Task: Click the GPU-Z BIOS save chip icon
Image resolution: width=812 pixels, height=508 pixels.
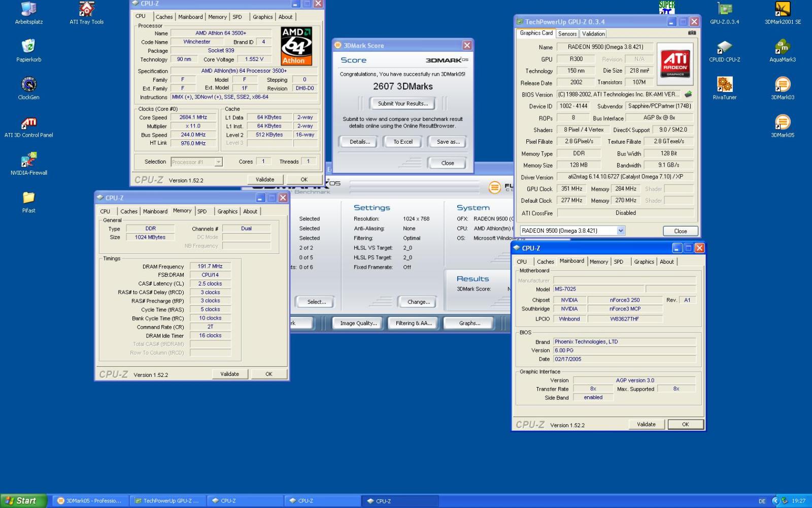Action: (688, 94)
